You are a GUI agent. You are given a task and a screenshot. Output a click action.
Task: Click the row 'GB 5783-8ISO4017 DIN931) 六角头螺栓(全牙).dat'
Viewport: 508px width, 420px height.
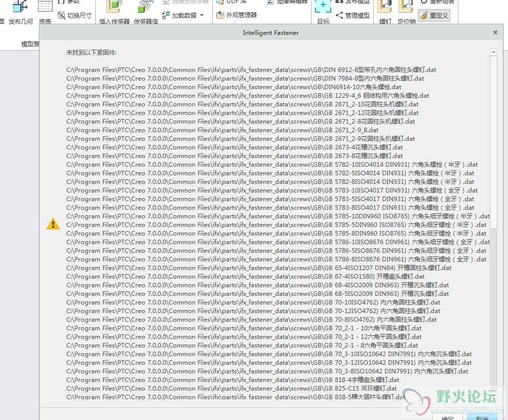tap(270, 207)
